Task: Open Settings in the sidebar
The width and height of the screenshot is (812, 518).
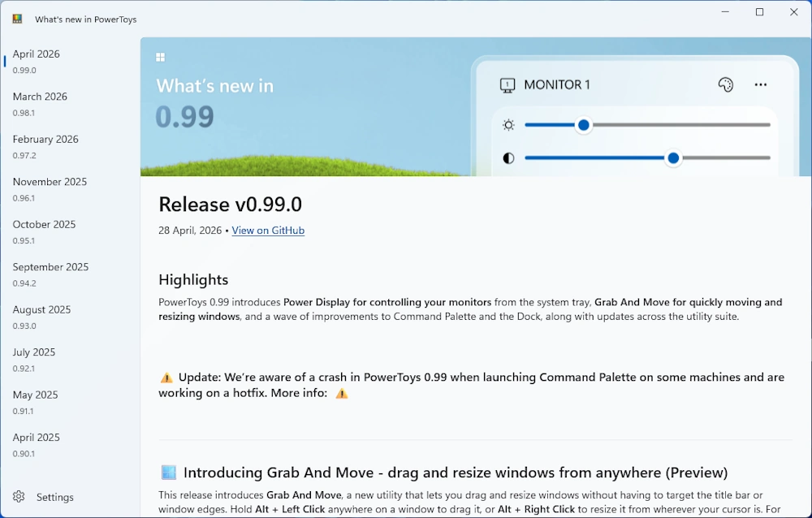Action: [54, 497]
